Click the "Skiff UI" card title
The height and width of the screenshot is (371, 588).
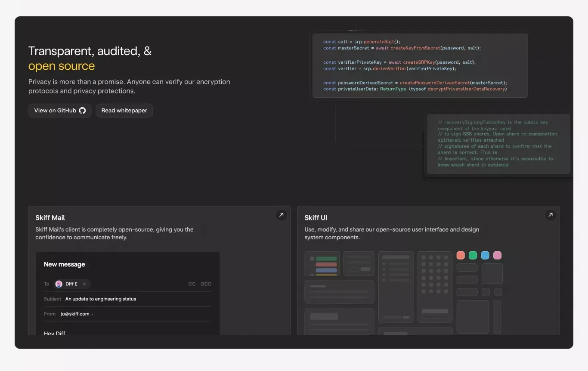coord(316,218)
